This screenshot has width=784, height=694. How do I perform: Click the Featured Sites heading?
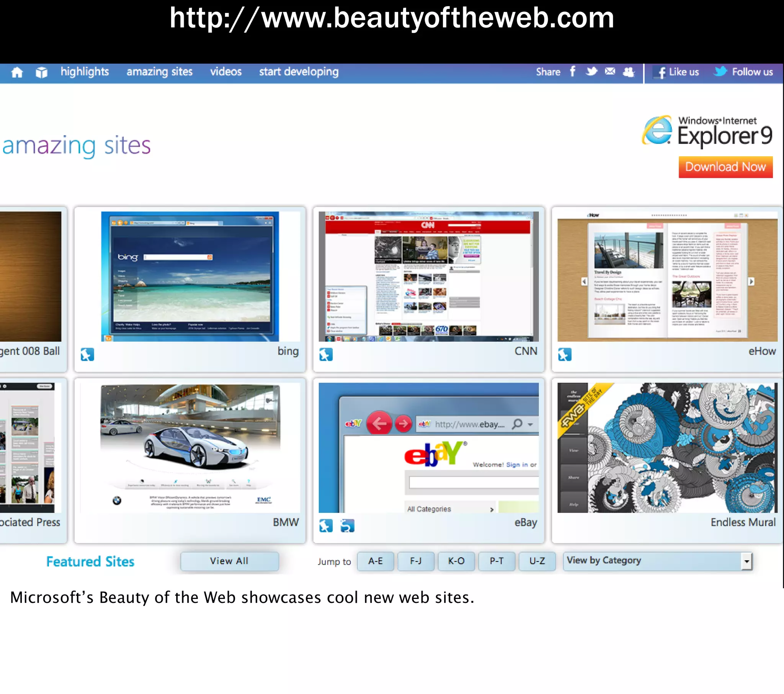tap(90, 561)
